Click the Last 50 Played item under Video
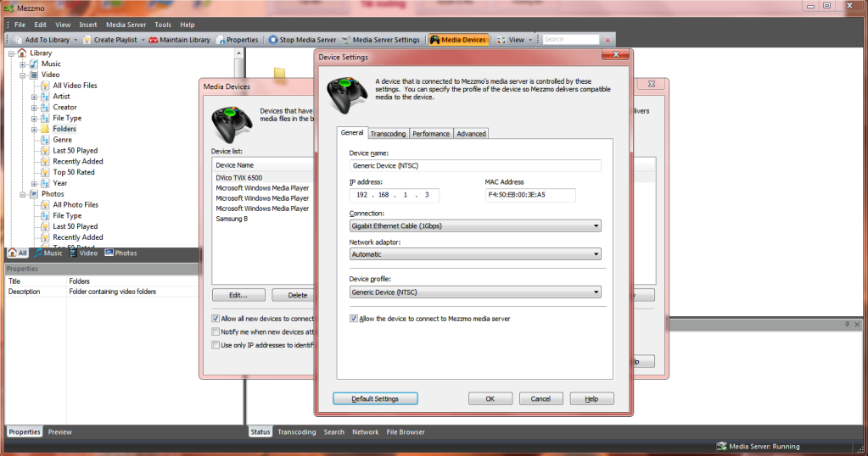868x456 pixels. [76, 150]
